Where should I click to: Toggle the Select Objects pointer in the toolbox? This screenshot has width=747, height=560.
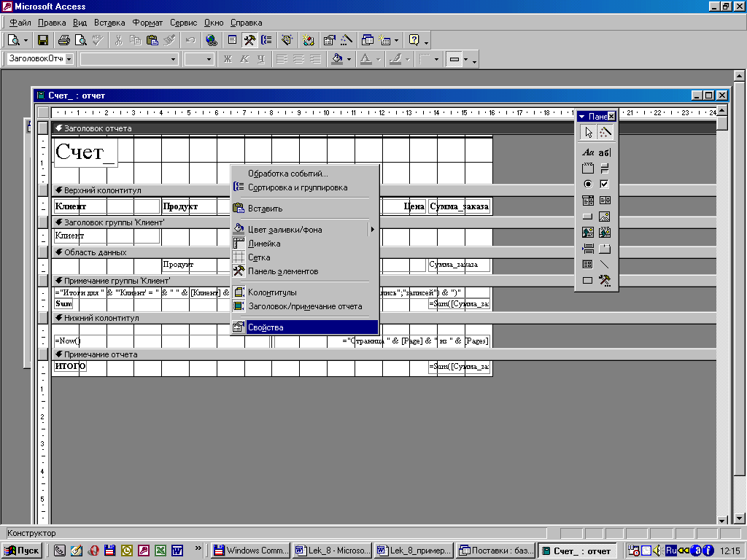pyautogui.click(x=589, y=133)
